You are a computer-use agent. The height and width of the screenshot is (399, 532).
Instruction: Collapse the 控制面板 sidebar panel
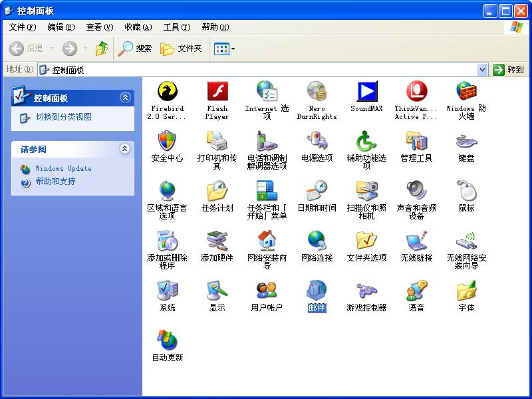click(x=125, y=98)
